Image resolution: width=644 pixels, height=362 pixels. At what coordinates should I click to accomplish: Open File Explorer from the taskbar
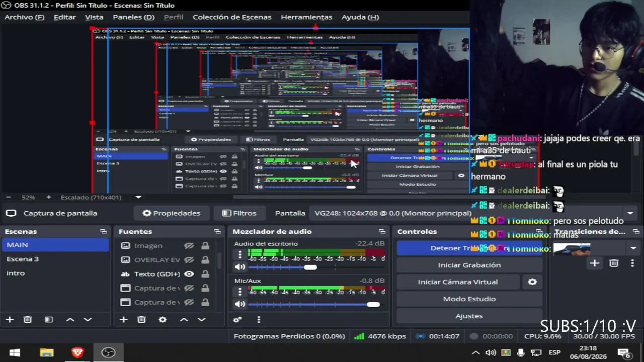(46, 352)
